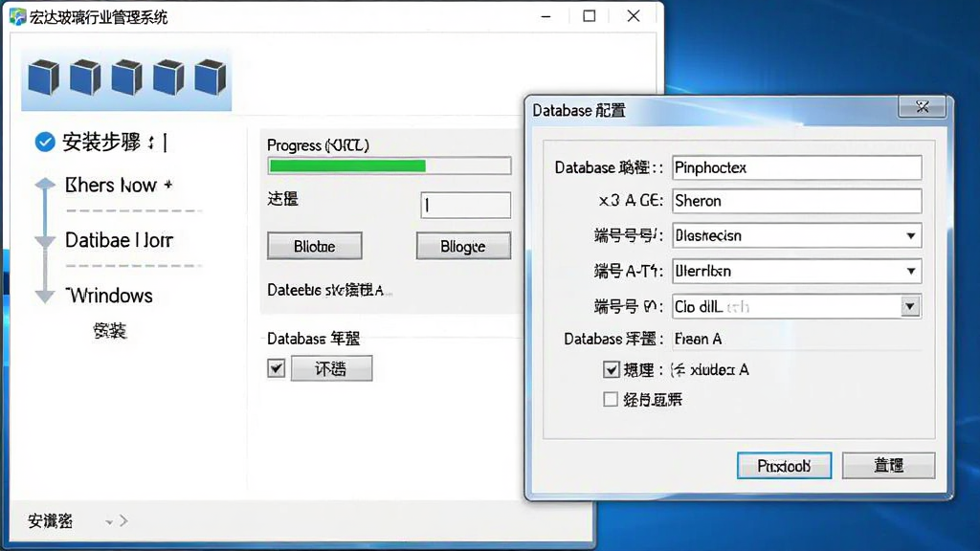Click the blue checkmark icon beside 安装步骤

45,142
